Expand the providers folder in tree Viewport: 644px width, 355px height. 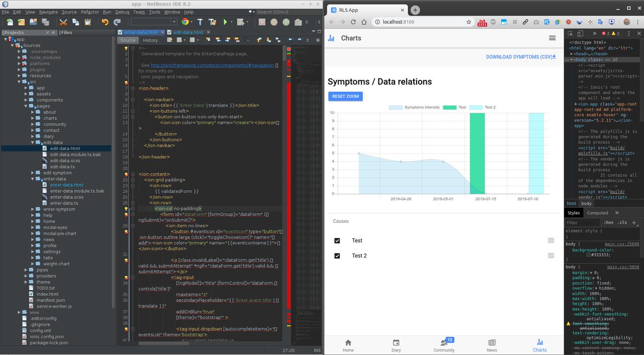pos(26,276)
